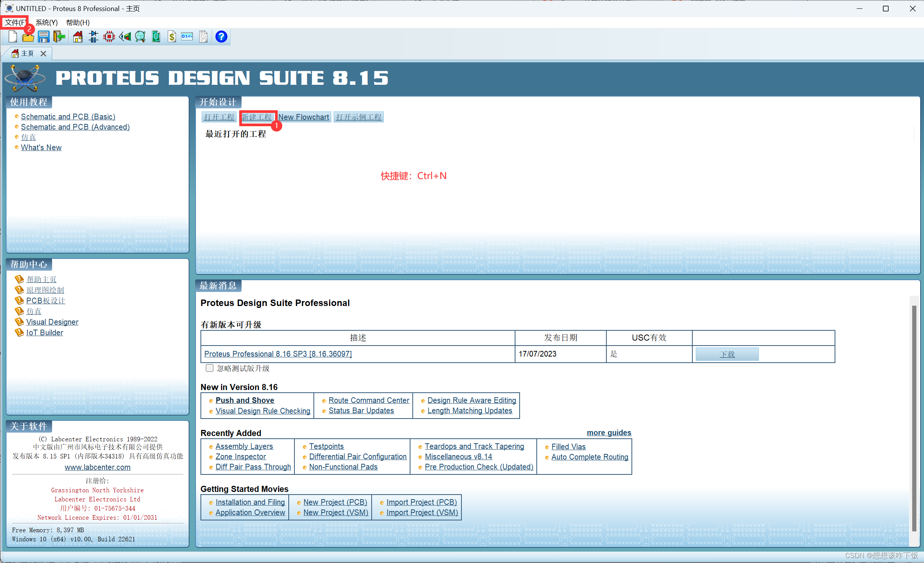Open the 文件(F) menu
Screen dimensions: 924x563
coord(15,22)
